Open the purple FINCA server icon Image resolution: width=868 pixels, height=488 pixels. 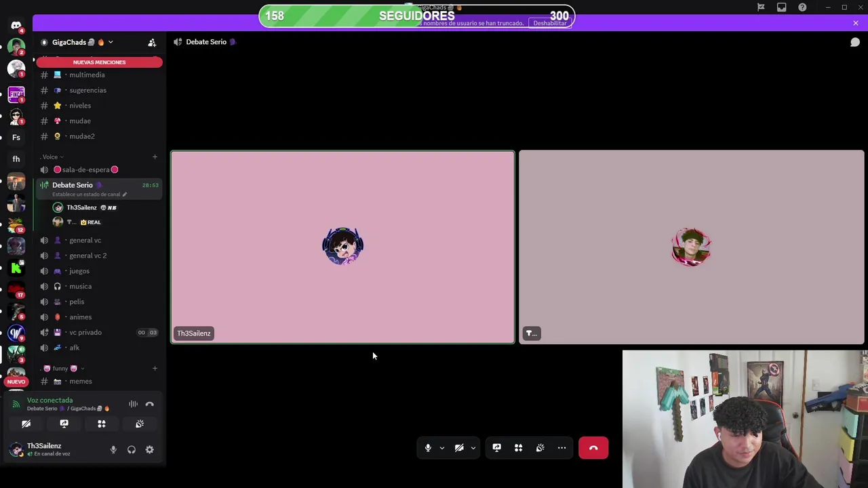pos(16,94)
